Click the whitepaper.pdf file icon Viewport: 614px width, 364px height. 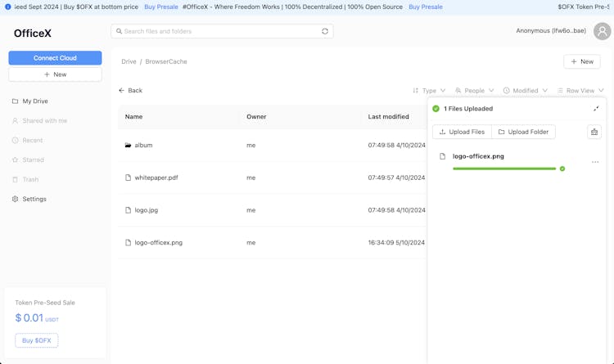tap(128, 178)
